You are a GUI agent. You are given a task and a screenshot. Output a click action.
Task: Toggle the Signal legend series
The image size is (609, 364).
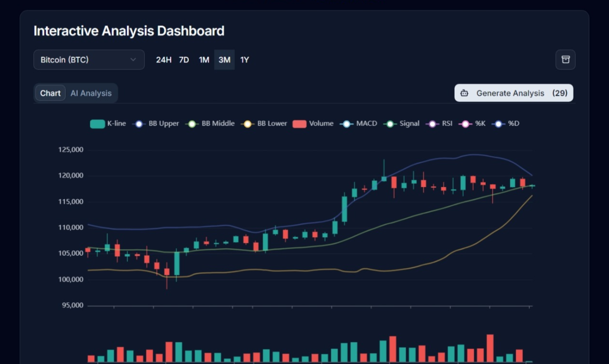401,124
